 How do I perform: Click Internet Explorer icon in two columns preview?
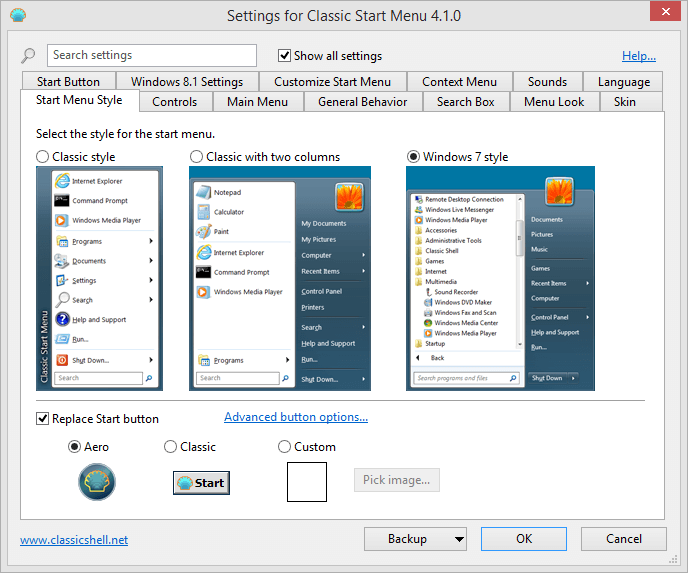(x=204, y=252)
